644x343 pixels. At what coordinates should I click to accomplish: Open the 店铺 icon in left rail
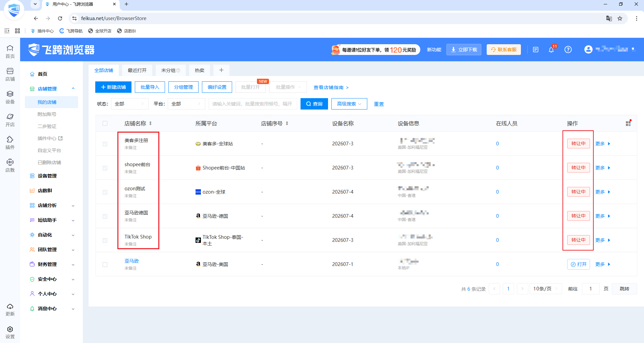[x=10, y=74]
